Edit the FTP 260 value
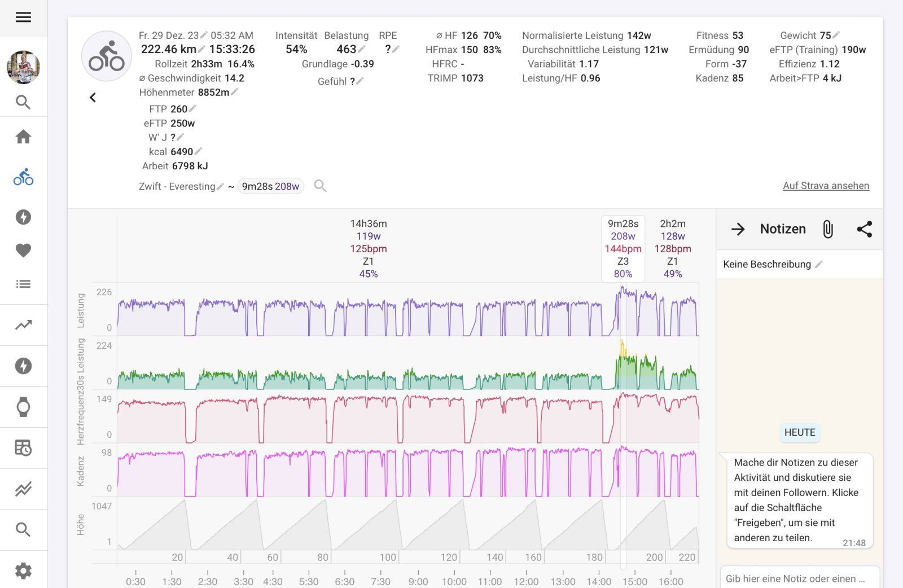Viewport: 903px width, 588px height. tap(192, 109)
